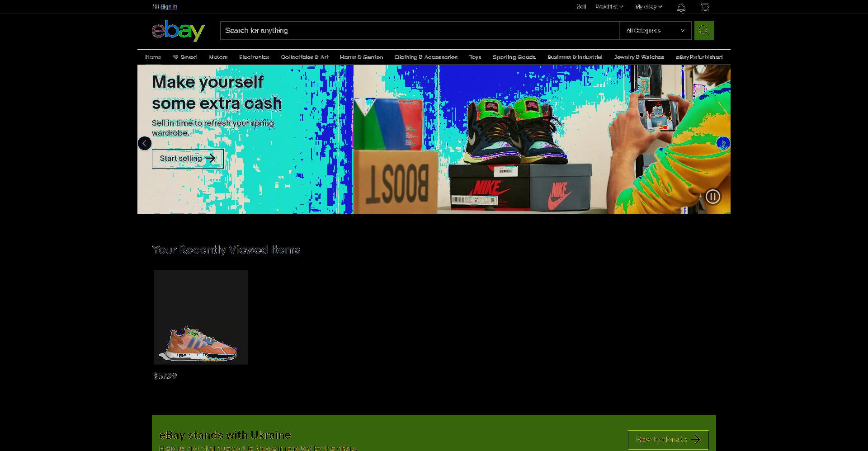Open Jewelry & Watches category

point(639,57)
